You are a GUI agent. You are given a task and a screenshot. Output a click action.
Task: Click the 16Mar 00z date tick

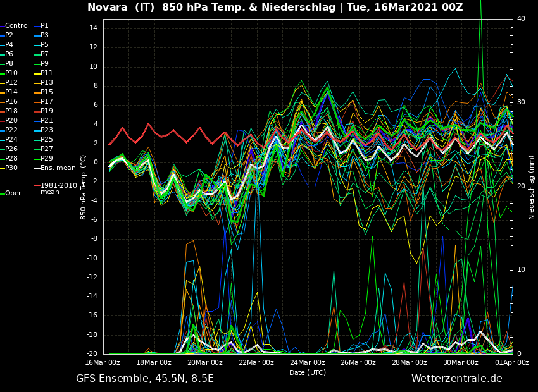103,362
